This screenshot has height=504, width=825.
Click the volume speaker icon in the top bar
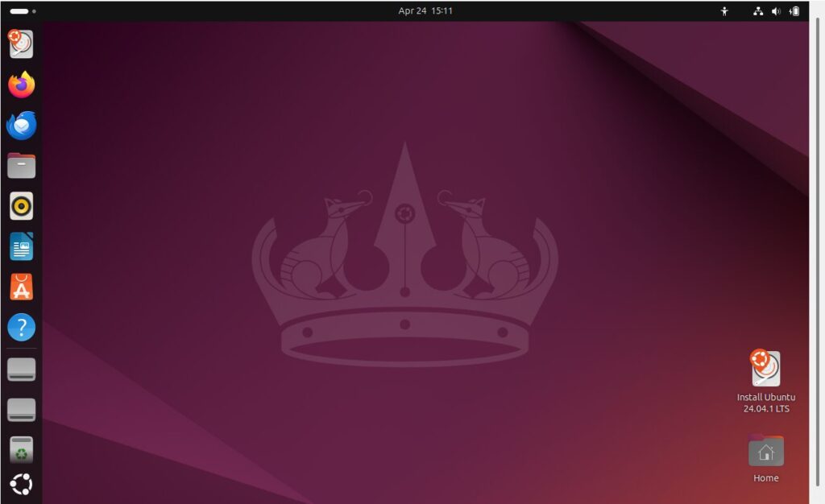click(x=776, y=11)
